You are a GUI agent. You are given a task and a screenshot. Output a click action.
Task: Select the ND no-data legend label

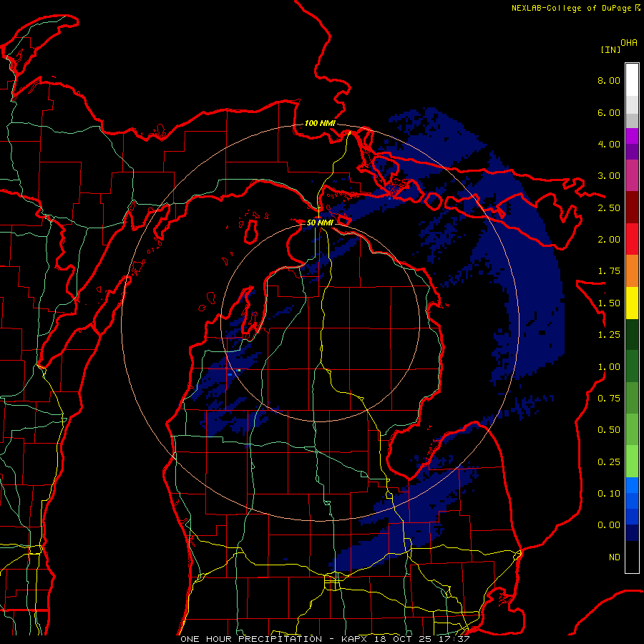(x=615, y=557)
